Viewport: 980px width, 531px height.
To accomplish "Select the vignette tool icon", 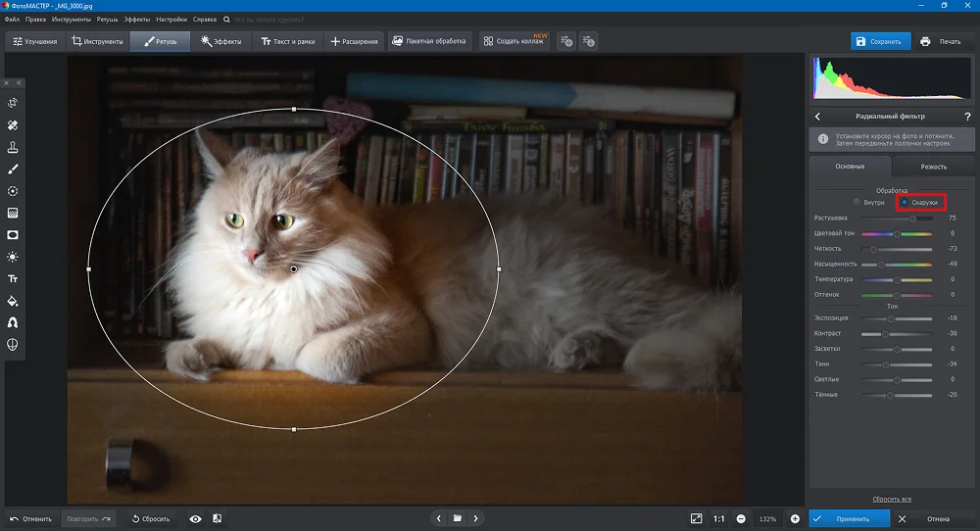I will click(x=13, y=235).
